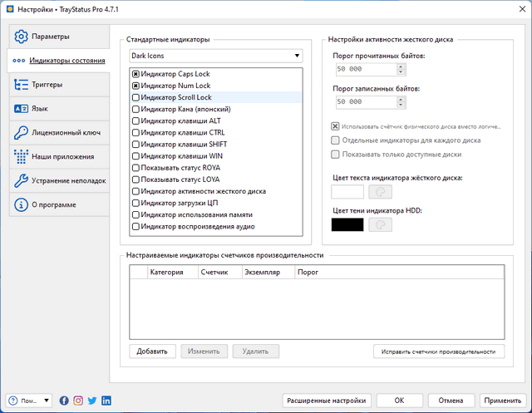Click the wrench icon for Устранение неполадок

[x=22, y=180]
